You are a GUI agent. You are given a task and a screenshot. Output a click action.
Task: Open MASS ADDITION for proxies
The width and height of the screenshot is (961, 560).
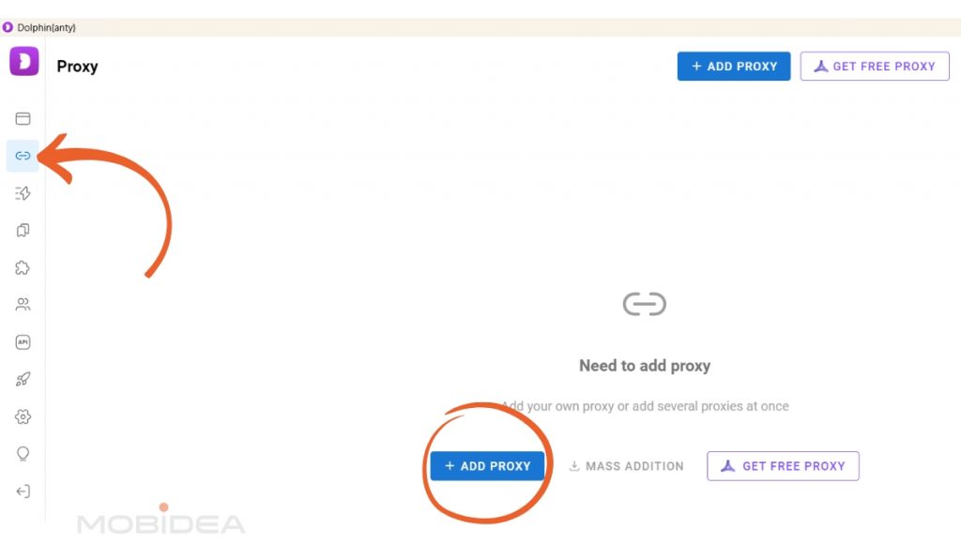[x=626, y=465]
